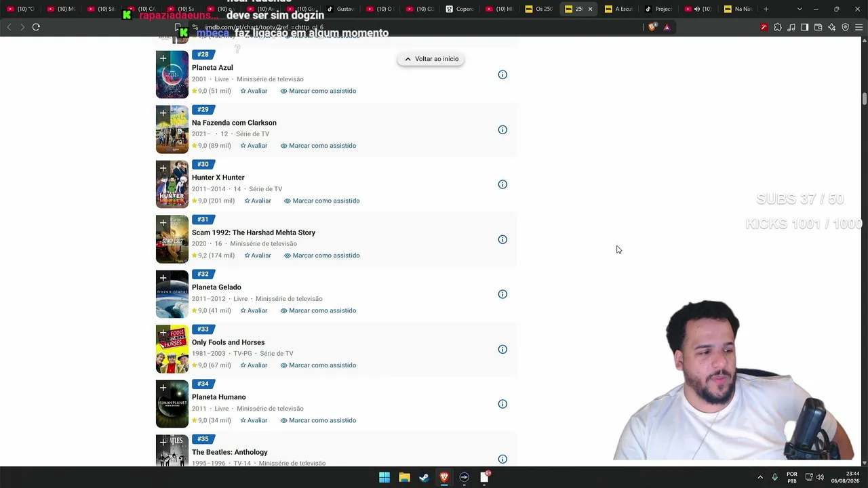The height and width of the screenshot is (488, 868).
Task: Open Brave Shields panel
Action: click(x=652, y=27)
